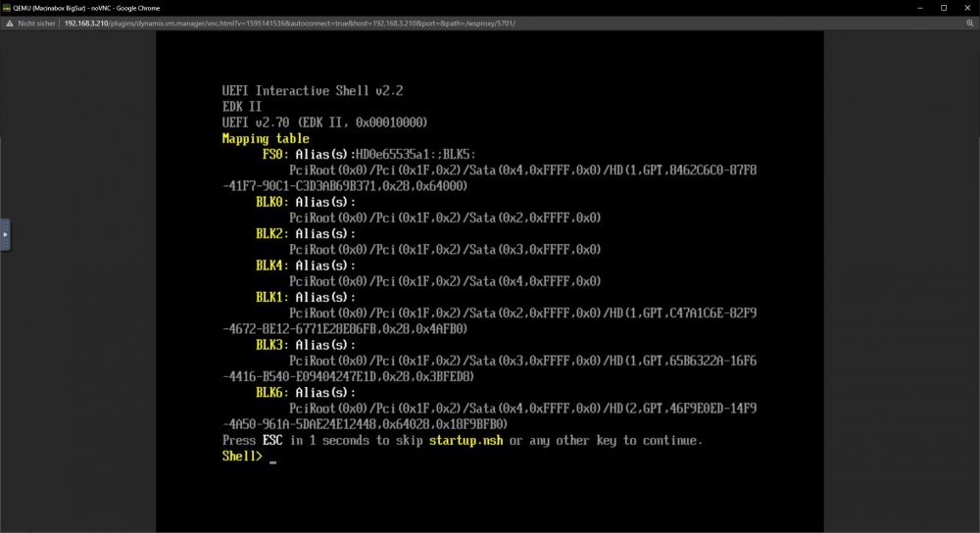Screen dimensions: 980x533
Task: Click the 'BLK3:' mapping label
Action: (271, 345)
